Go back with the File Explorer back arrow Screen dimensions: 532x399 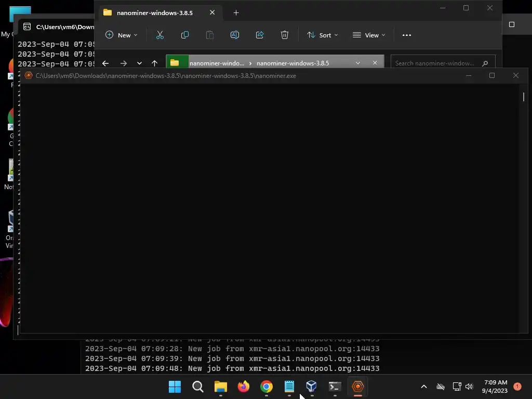tap(105, 63)
